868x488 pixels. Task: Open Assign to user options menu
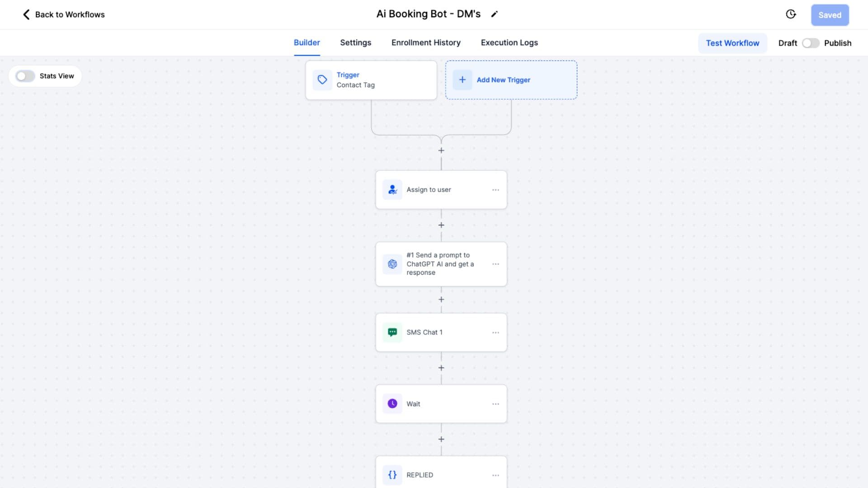[x=495, y=190]
